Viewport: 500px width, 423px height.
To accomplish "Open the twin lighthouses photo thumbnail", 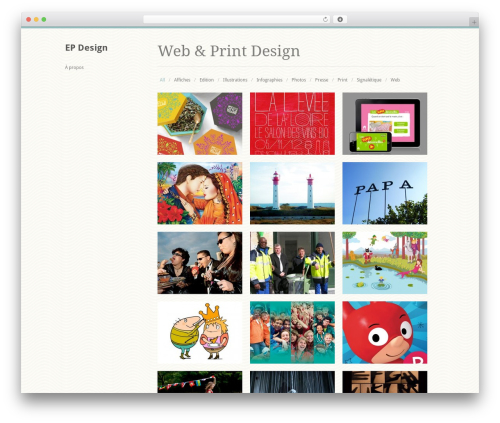I will (292, 193).
